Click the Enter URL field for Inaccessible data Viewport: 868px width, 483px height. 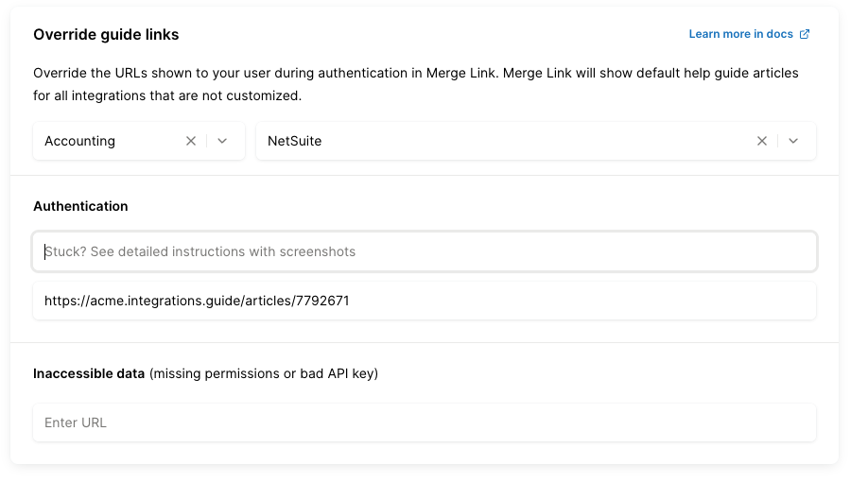tap(425, 423)
